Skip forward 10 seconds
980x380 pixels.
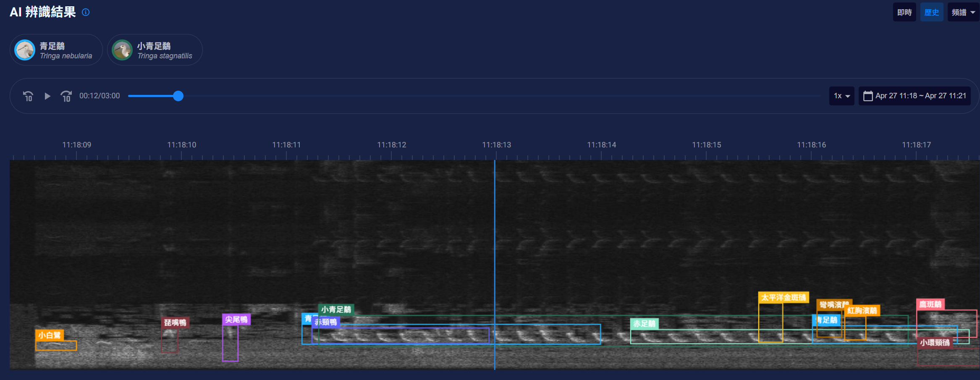point(66,96)
